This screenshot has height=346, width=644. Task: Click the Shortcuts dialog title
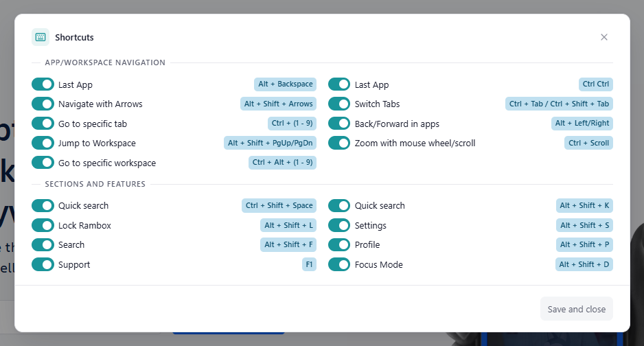pyautogui.click(x=74, y=37)
